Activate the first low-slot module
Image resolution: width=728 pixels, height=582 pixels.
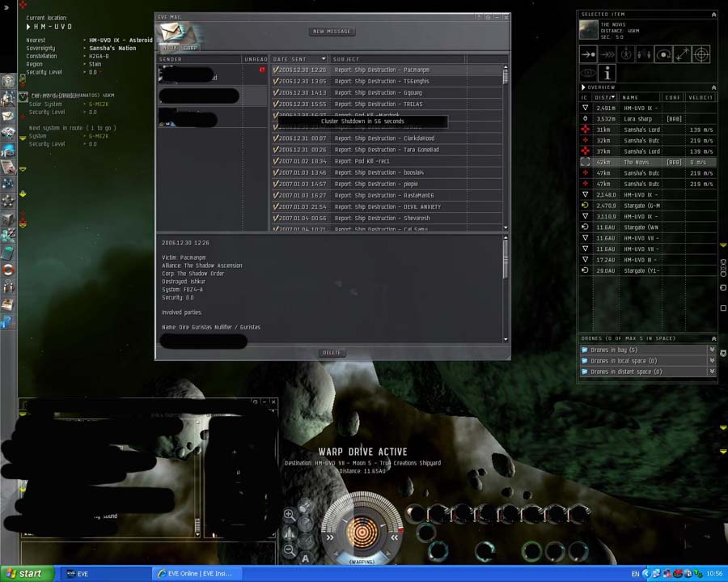point(438,551)
